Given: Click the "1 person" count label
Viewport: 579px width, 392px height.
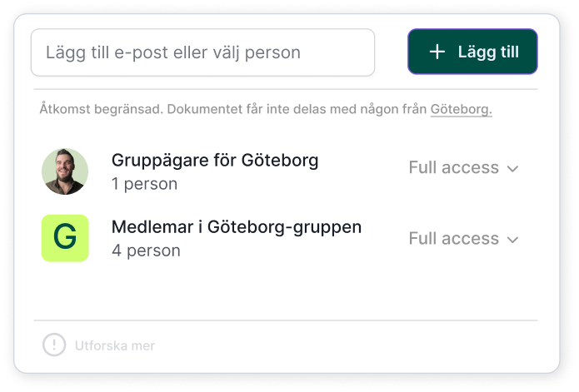Looking at the screenshot, I should pos(144,184).
